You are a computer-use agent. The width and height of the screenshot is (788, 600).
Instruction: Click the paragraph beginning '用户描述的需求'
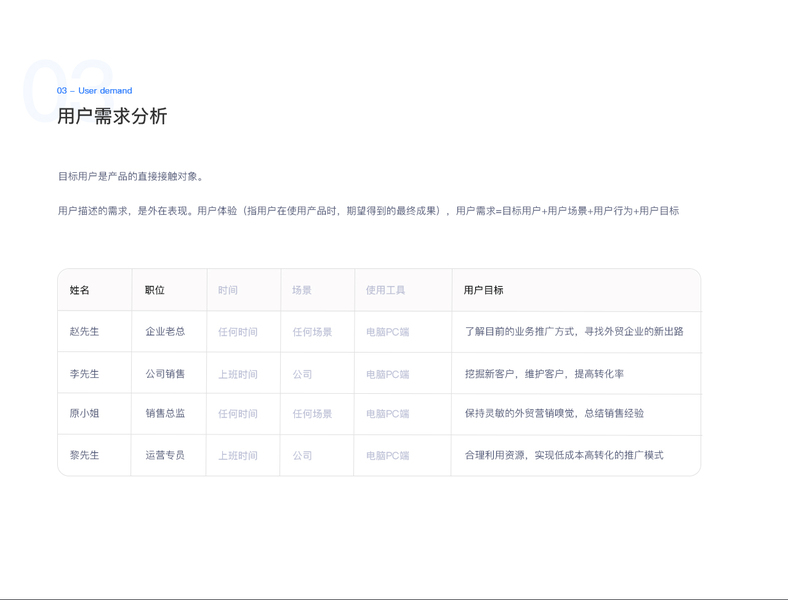tap(368, 211)
